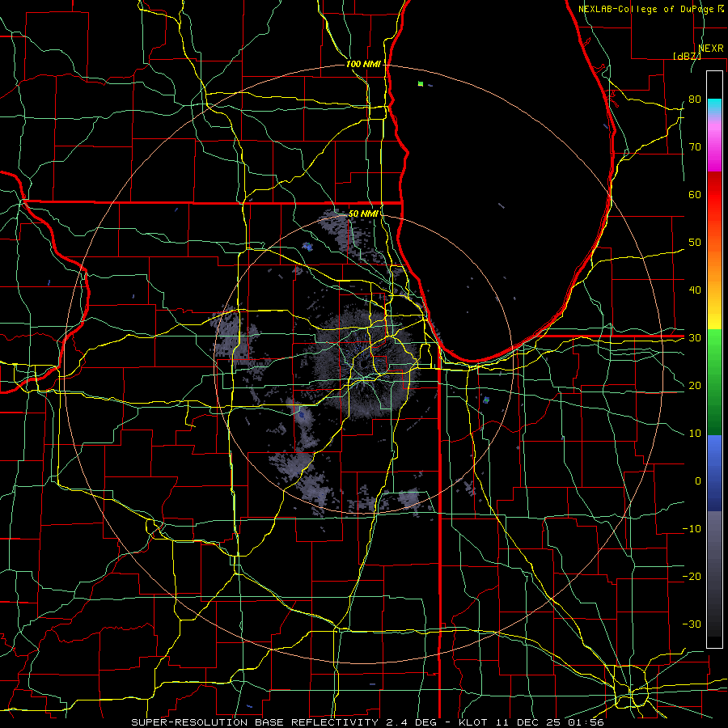728x728 pixels.
Task: Click the -20 dBZ scale label
Action: tap(692, 577)
